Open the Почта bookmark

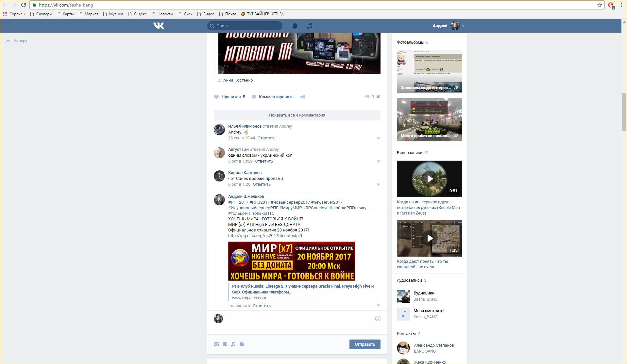tap(228, 14)
